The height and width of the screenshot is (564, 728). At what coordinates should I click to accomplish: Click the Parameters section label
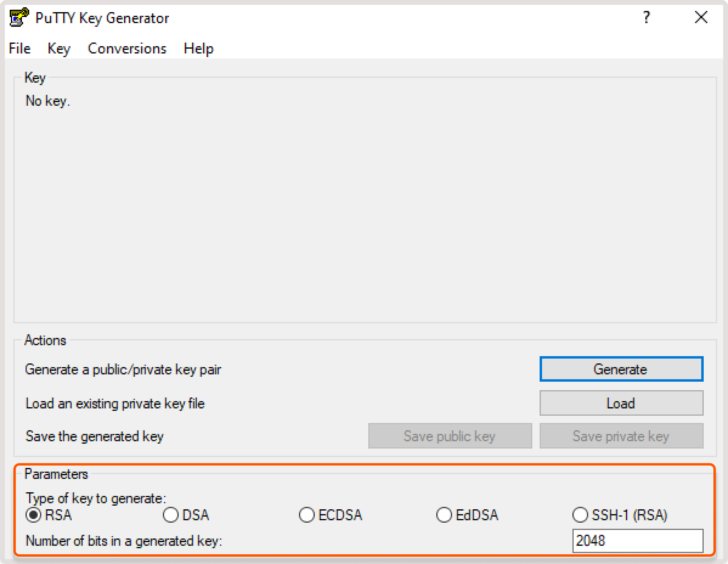[57, 474]
